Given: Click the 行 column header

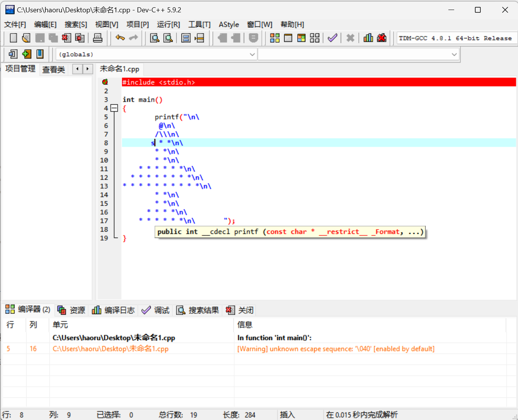Looking at the screenshot, I should tap(15, 325).
